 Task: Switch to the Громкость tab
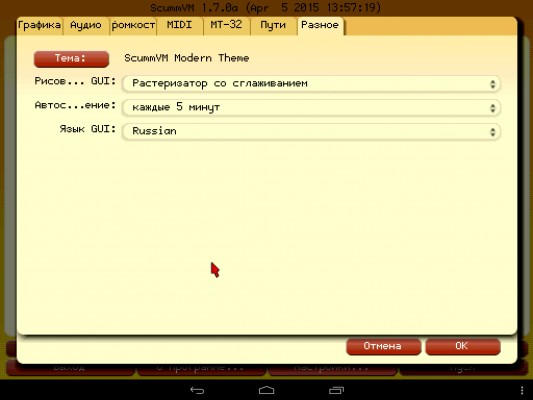coord(133,26)
